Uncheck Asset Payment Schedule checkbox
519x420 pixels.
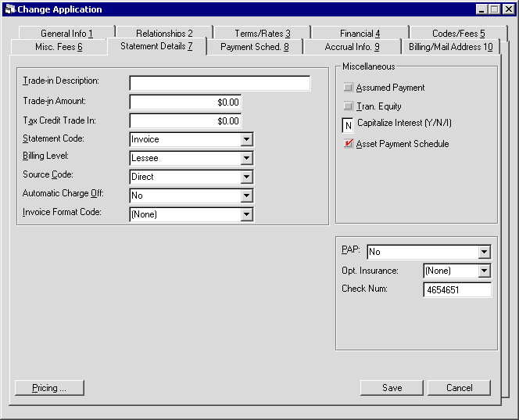coord(348,143)
